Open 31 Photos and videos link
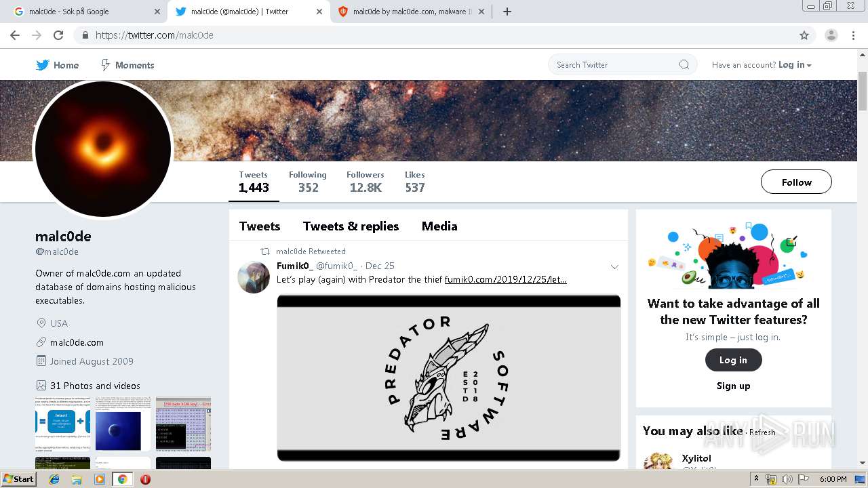 point(95,386)
